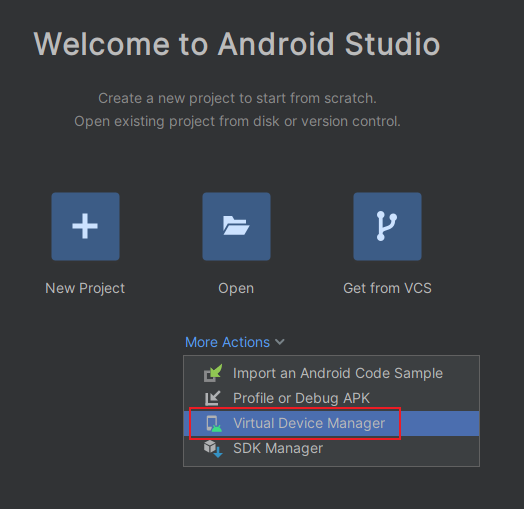Toggle the More Actions dropdown link
The height and width of the screenshot is (509, 524).
(x=227, y=342)
